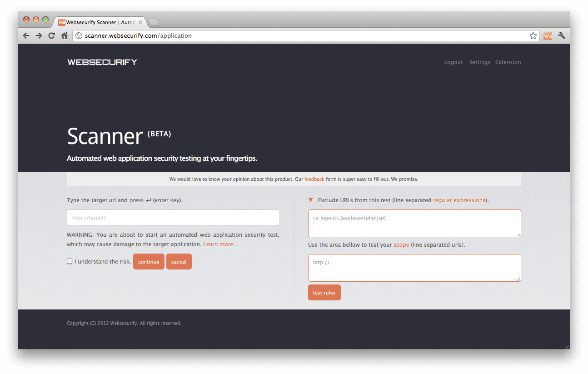Open a new browser tab
This screenshot has width=588, height=374.
[154, 22]
